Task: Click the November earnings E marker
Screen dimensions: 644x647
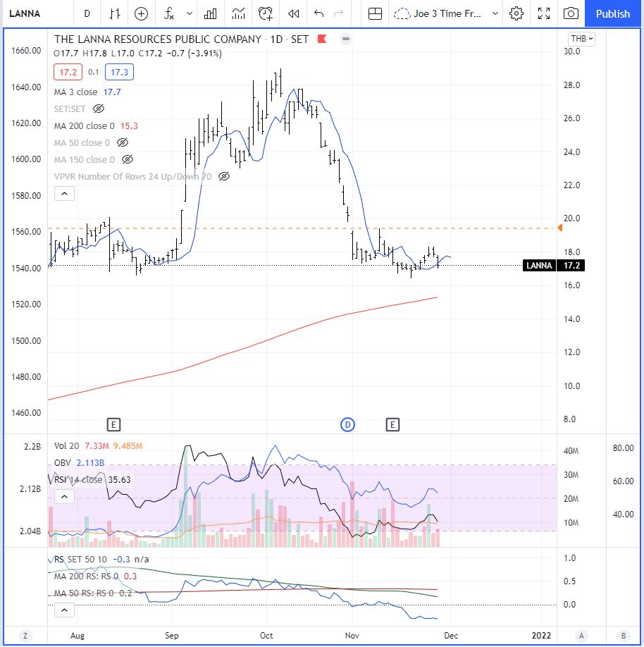Action: click(392, 424)
